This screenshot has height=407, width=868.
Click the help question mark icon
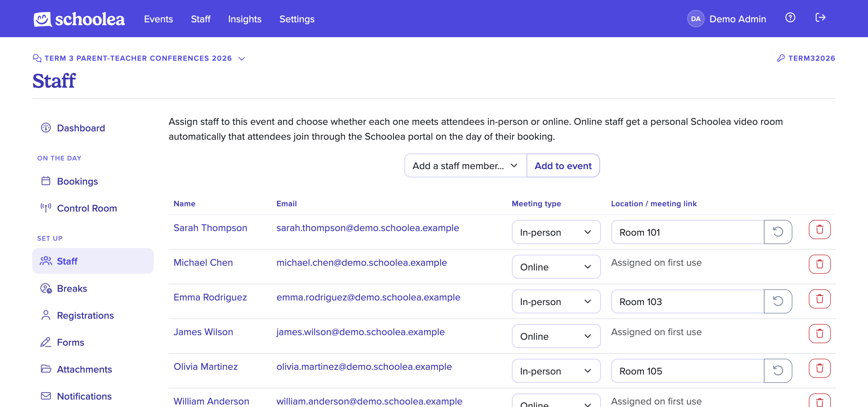[x=790, y=18]
